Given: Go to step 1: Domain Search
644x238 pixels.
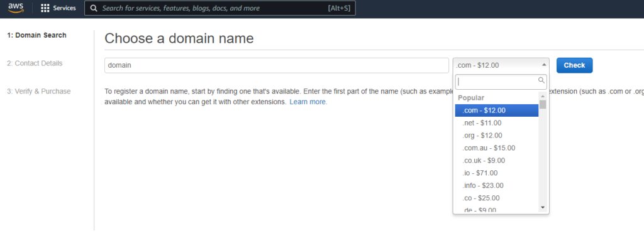Looking at the screenshot, I should pyautogui.click(x=36, y=35).
